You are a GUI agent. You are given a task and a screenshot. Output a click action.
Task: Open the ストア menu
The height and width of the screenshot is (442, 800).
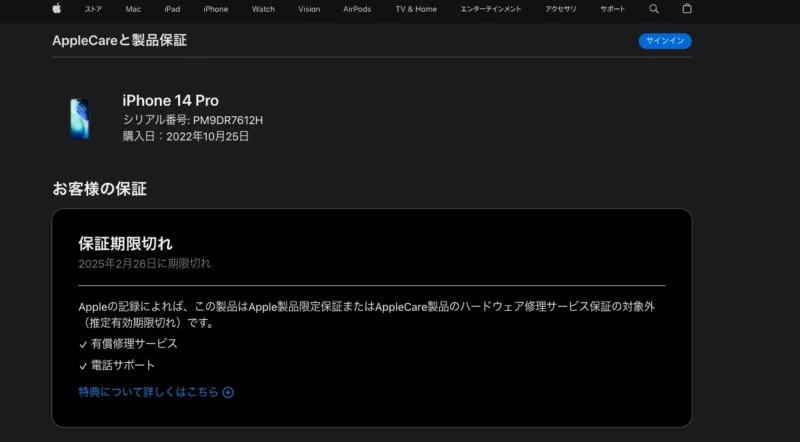coord(93,9)
